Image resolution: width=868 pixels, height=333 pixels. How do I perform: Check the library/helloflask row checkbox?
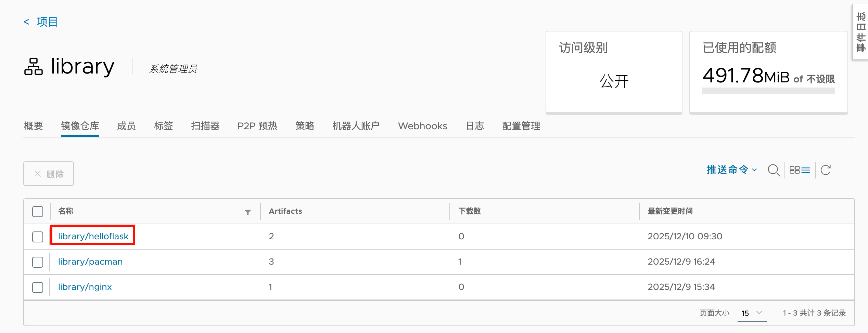click(37, 237)
